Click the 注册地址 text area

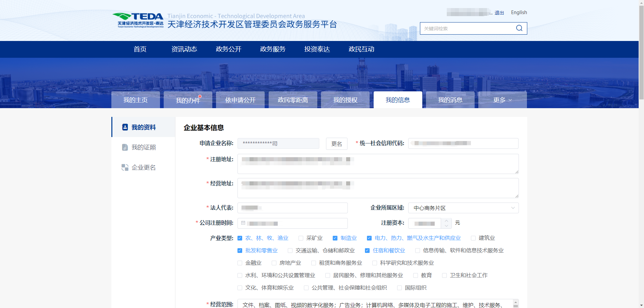pyautogui.click(x=378, y=164)
